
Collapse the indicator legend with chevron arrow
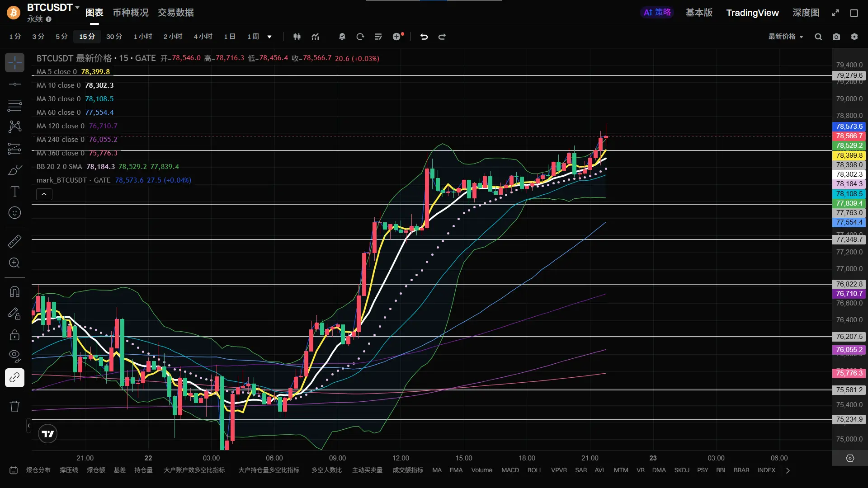point(44,194)
